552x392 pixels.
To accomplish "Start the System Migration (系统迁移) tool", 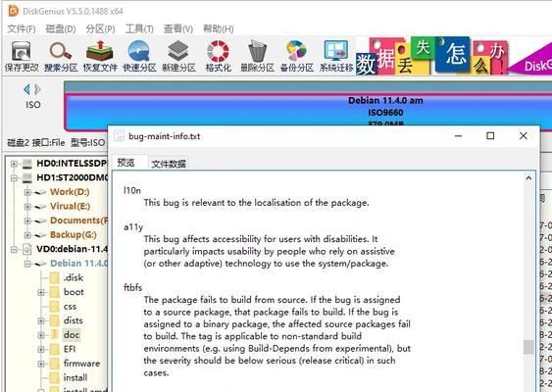I will (336, 56).
